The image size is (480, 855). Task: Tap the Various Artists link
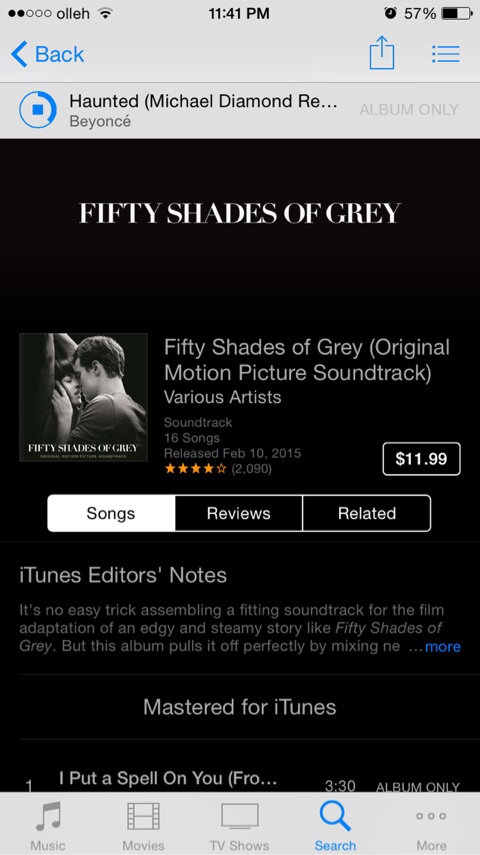tap(223, 397)
